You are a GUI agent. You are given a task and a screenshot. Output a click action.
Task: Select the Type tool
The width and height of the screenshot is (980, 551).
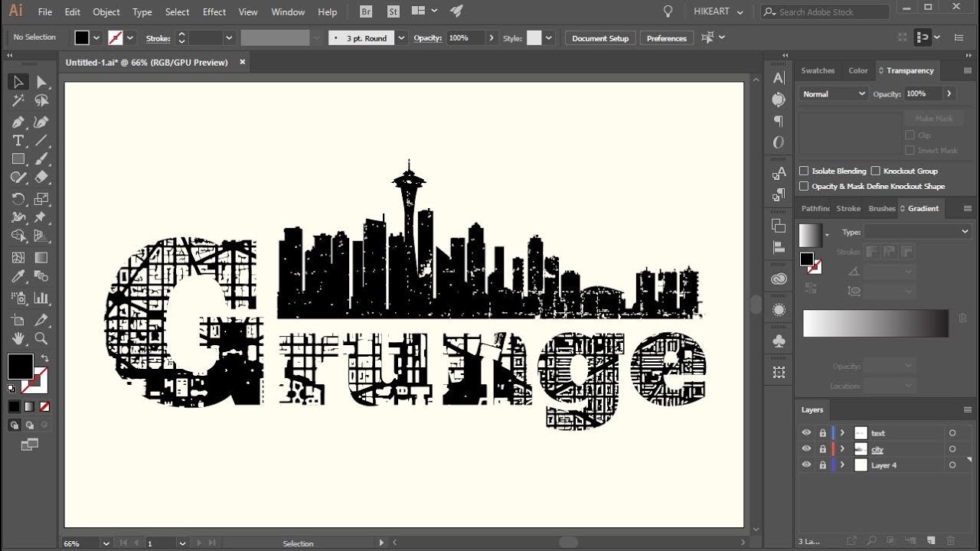tap(18, 141)
